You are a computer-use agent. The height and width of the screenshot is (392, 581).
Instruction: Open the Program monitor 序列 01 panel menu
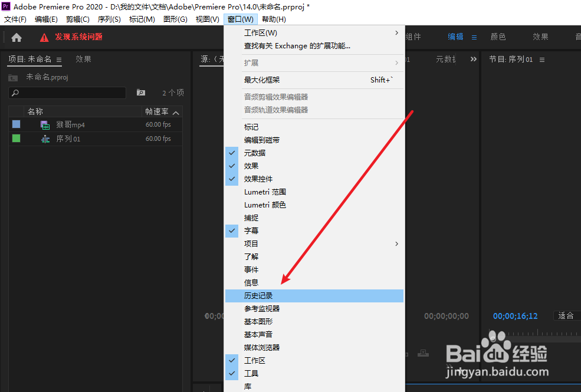coord(541,60)
